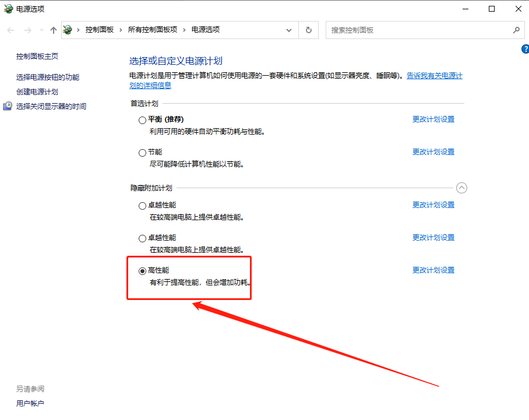The height and width of the screenshot is (420, 529).
Task: Click the back navigation arrow
Action: tap(10, 30)
